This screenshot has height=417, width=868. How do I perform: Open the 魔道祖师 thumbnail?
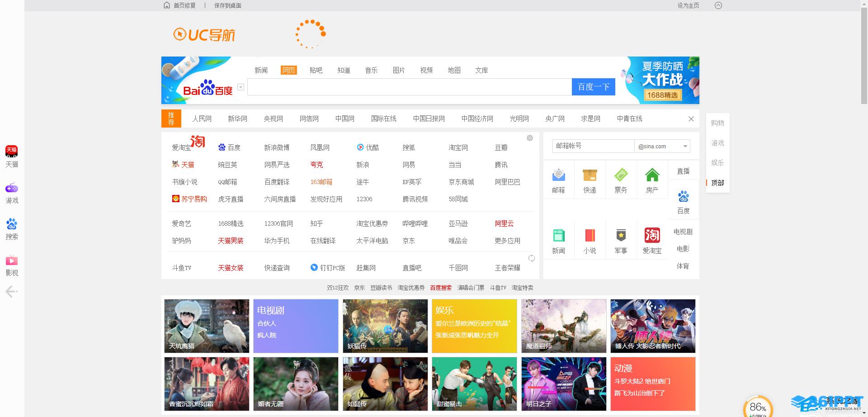(x=564, y=326)
